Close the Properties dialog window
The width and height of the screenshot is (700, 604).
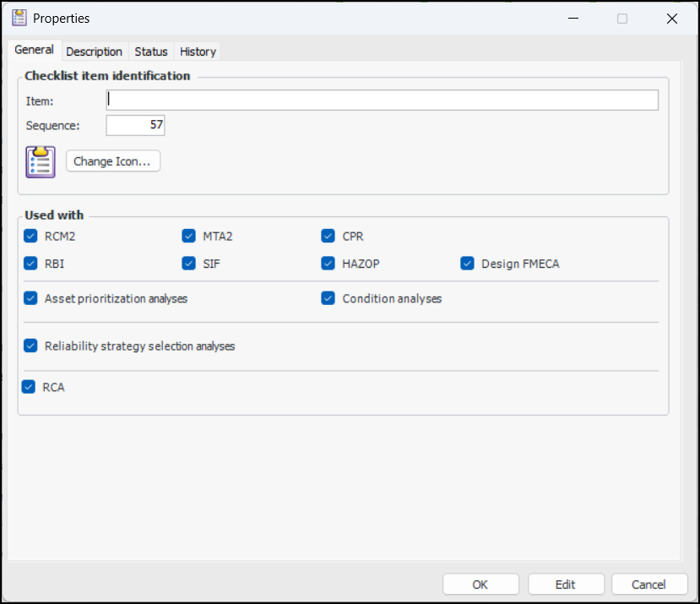click(x=671, y=18)
